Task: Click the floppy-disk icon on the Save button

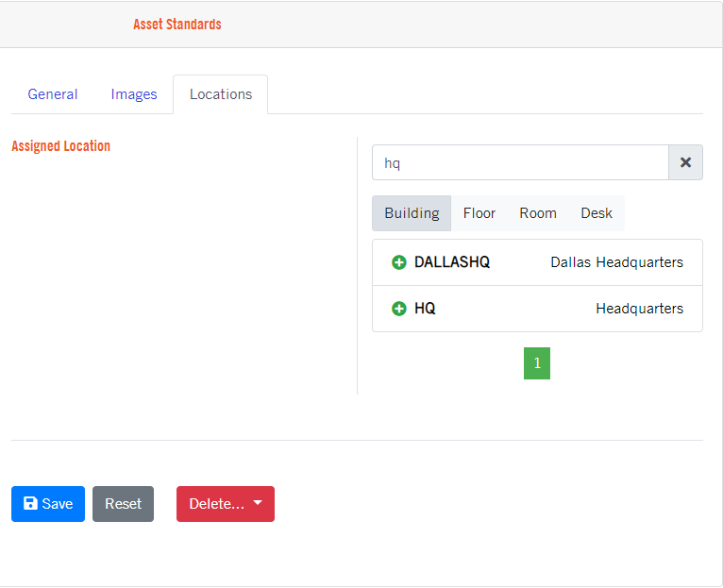Action: click(30, 503)
